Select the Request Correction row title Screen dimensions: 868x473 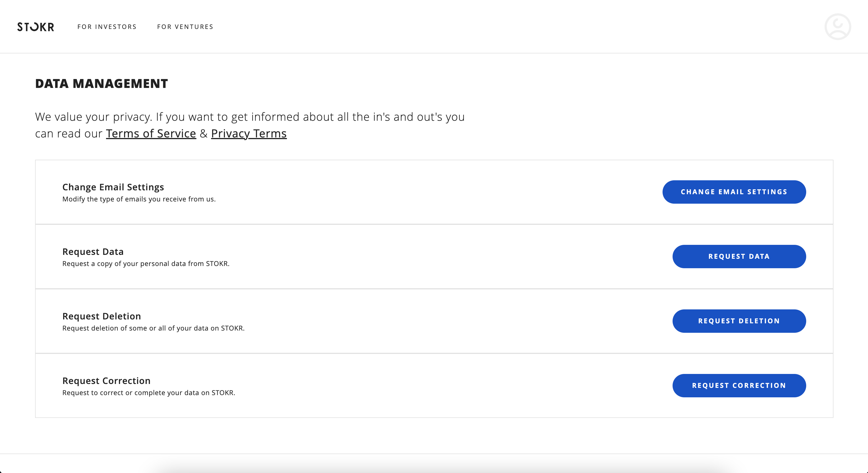(x=106, y=381)
